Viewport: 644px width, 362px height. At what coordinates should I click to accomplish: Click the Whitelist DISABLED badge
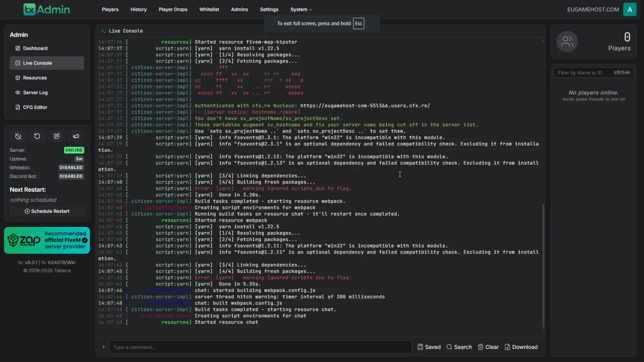71,168
